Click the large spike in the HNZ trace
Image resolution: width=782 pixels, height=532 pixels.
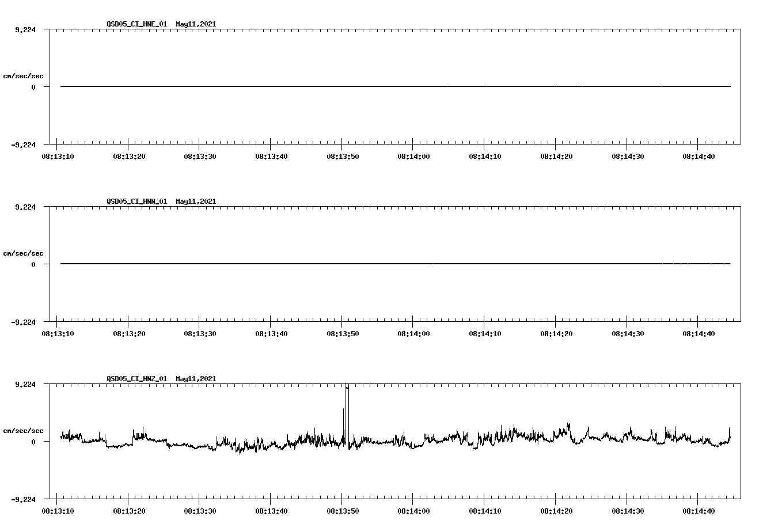click(x=347, y=397)
